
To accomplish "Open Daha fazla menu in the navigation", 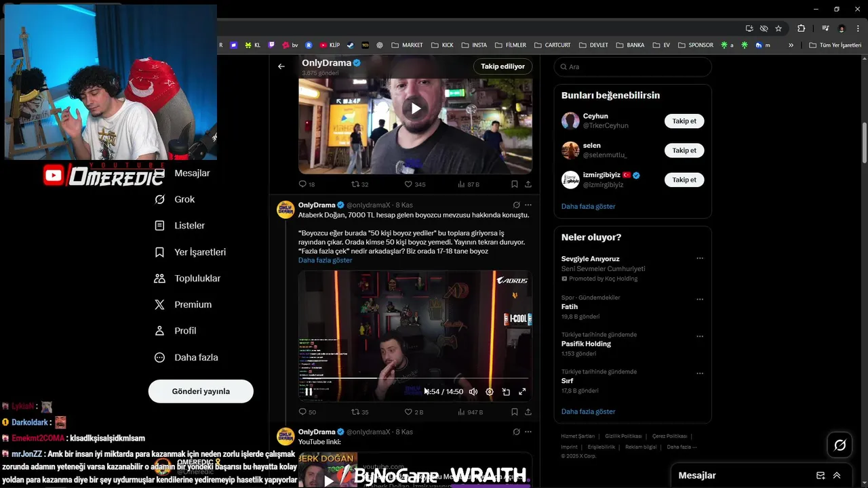I will (x=186, y=357).
